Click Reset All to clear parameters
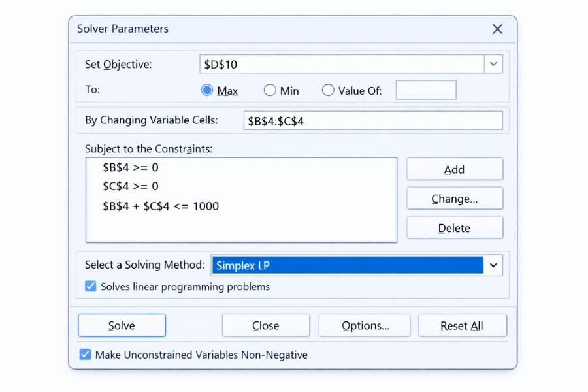Viewport: 588px width, 392px height. 463,325
